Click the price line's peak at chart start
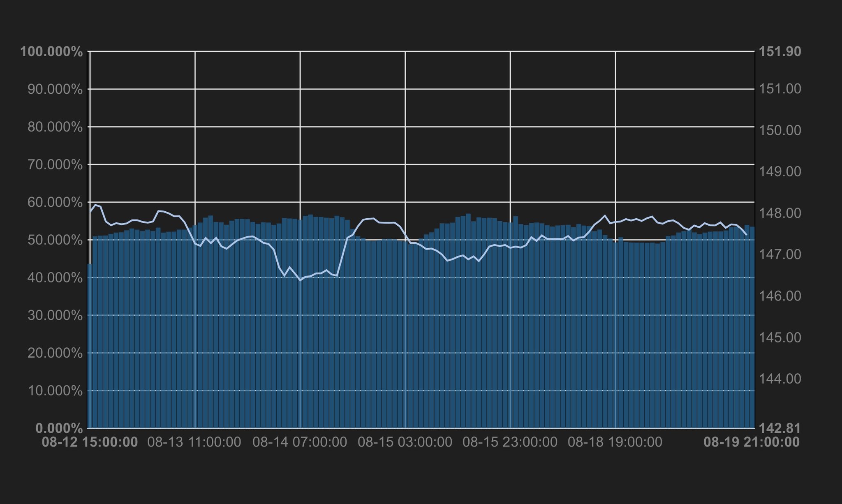 [x=96, y=205]
